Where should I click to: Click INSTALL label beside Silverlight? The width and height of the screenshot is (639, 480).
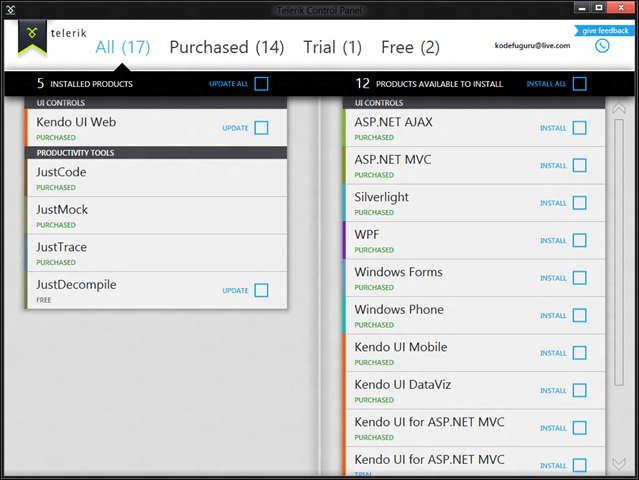[553, 203]
